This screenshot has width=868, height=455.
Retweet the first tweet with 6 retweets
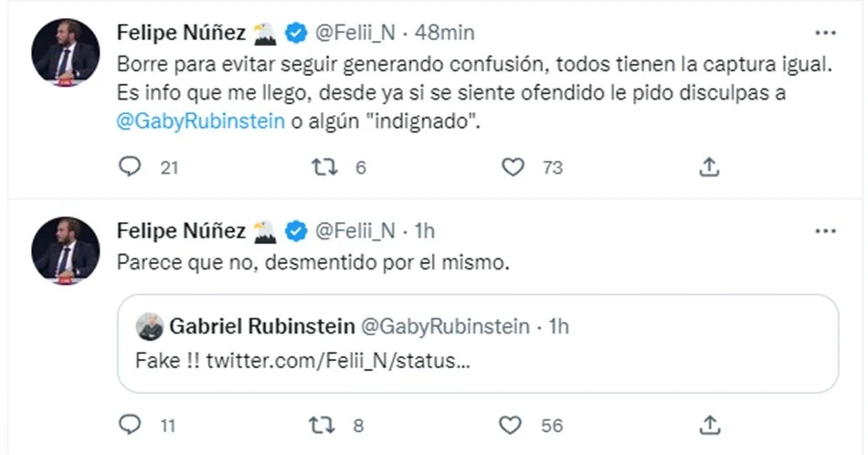point(323,167)
